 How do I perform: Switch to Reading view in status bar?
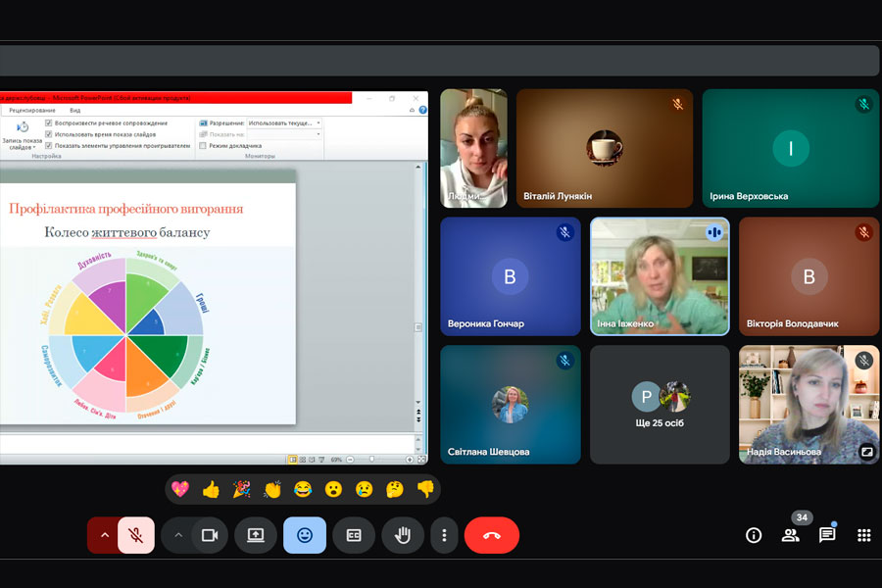[x=313, y=460]
